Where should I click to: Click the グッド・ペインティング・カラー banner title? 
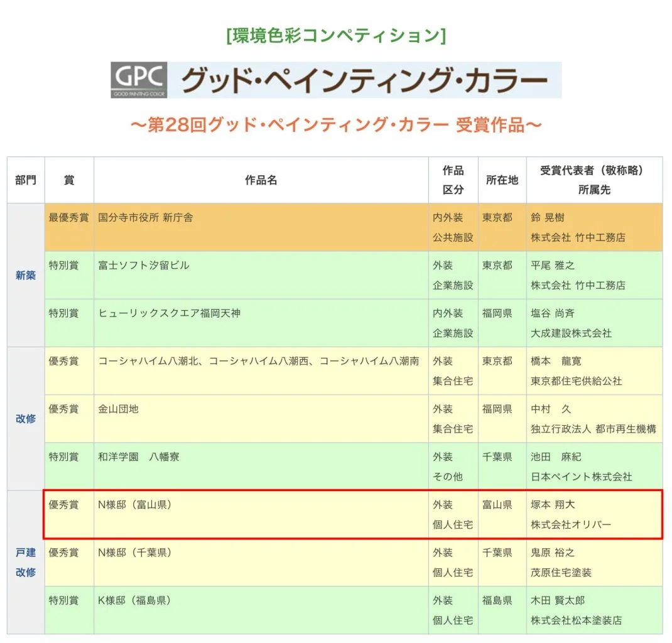point(364,80)
